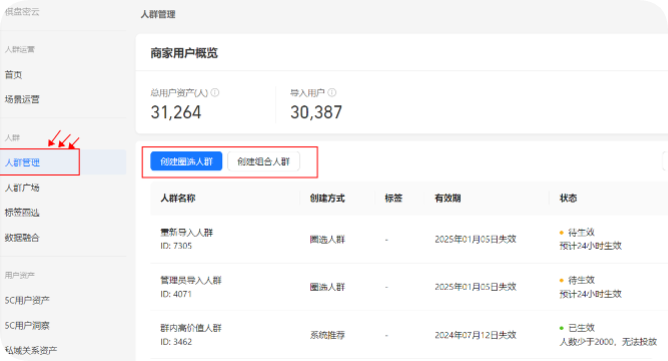Open 数据融合 in the sidebar
The height and width of the screenshot is (361, 668).
click(x=22, y=237)
